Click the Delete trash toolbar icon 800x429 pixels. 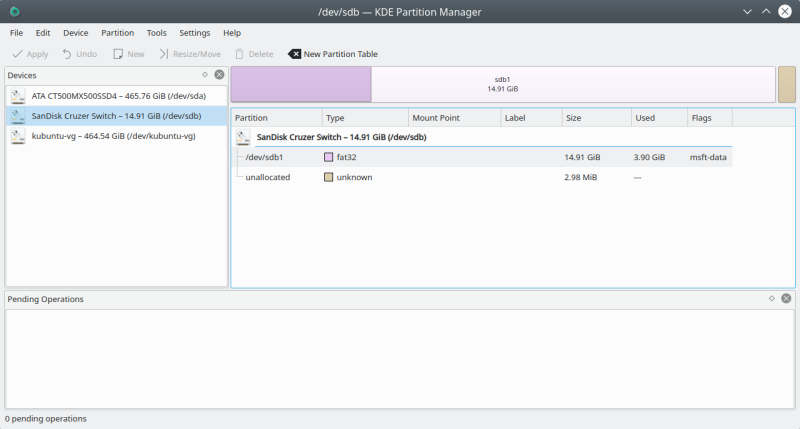point(239,54)
